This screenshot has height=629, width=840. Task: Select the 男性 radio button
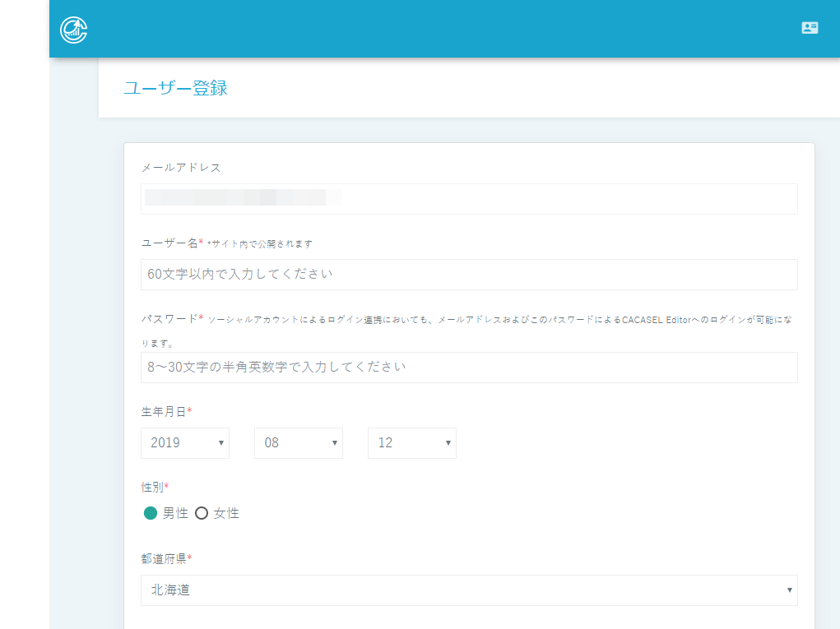point(151,513)
